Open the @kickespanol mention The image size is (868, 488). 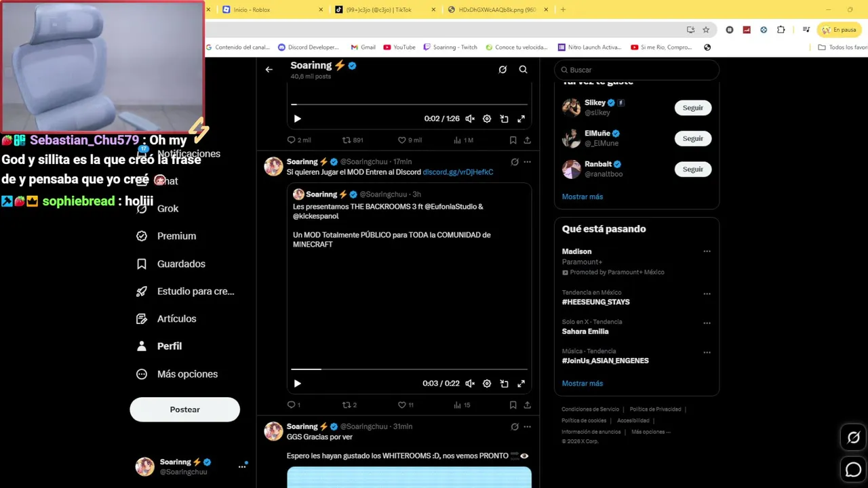coord(315,216)
